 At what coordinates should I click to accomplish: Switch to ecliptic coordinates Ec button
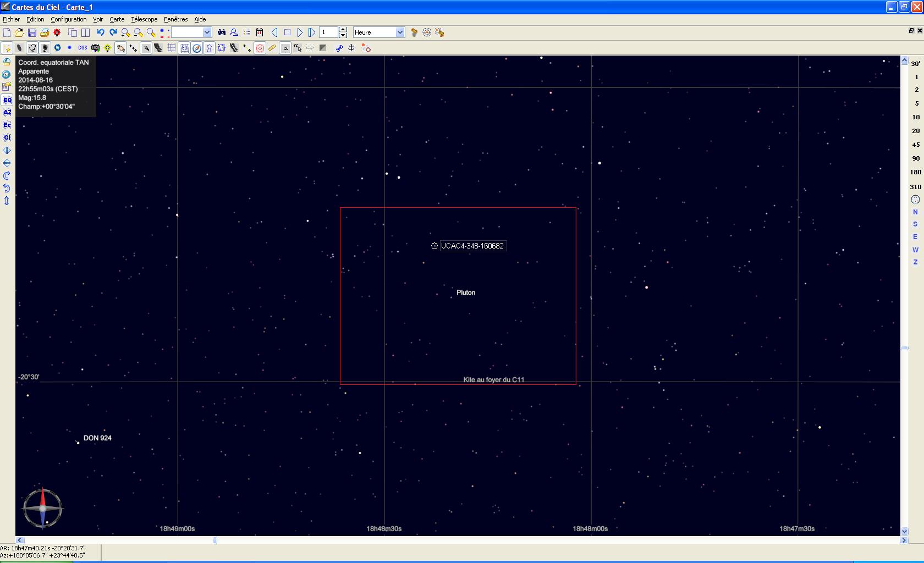(7, 125)
